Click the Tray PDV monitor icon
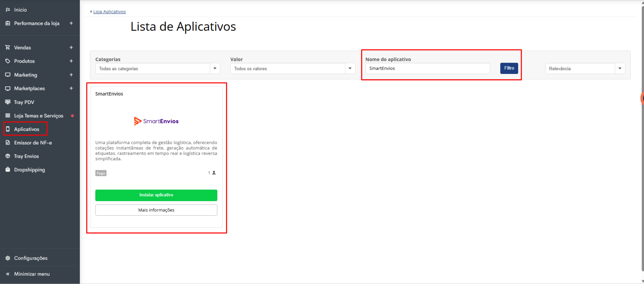The image size is (644, 284). [8, 102]
